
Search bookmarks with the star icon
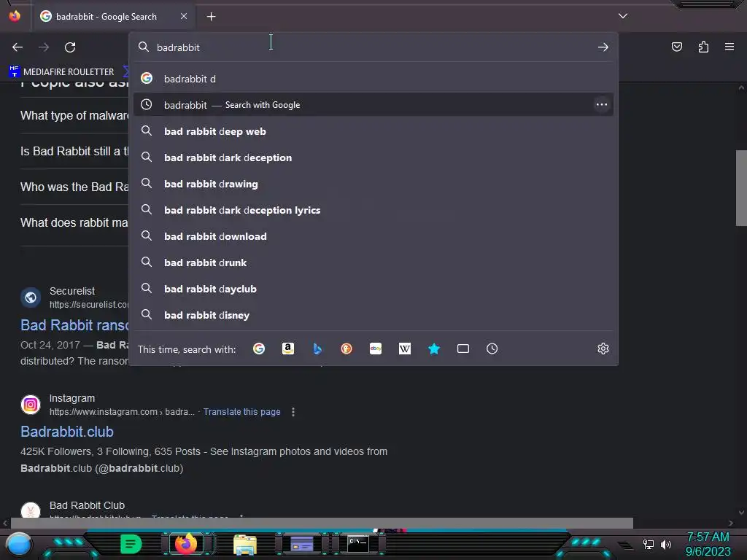click(x=433, y=349)
